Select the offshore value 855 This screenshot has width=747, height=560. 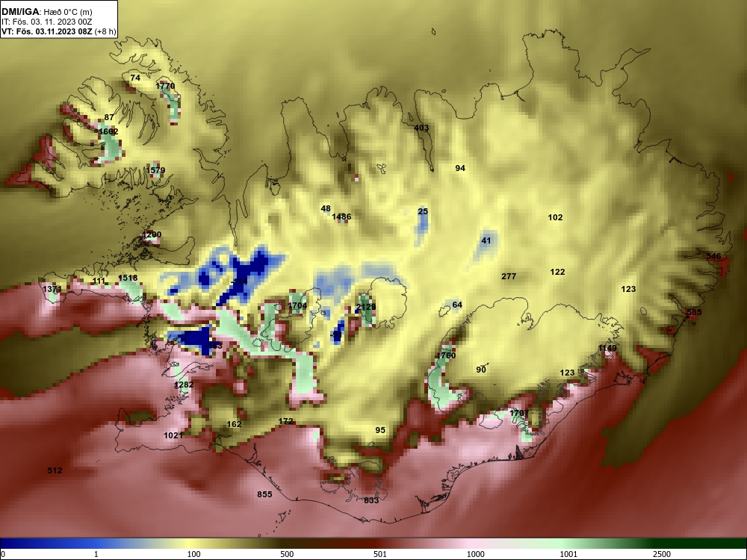coord(265,494)
